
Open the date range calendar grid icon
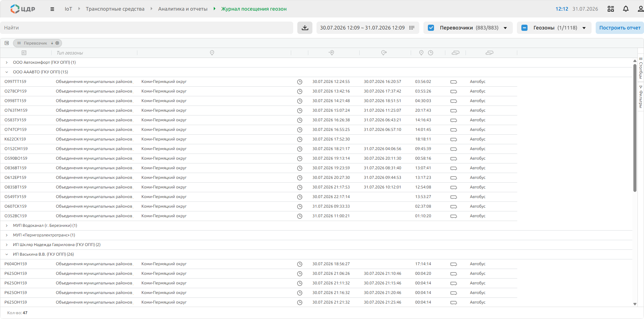(412, 28)
